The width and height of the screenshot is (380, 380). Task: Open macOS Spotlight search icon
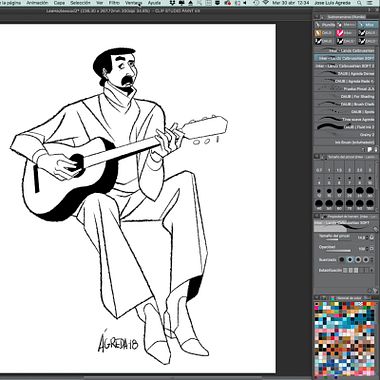(x=359, y=3)
